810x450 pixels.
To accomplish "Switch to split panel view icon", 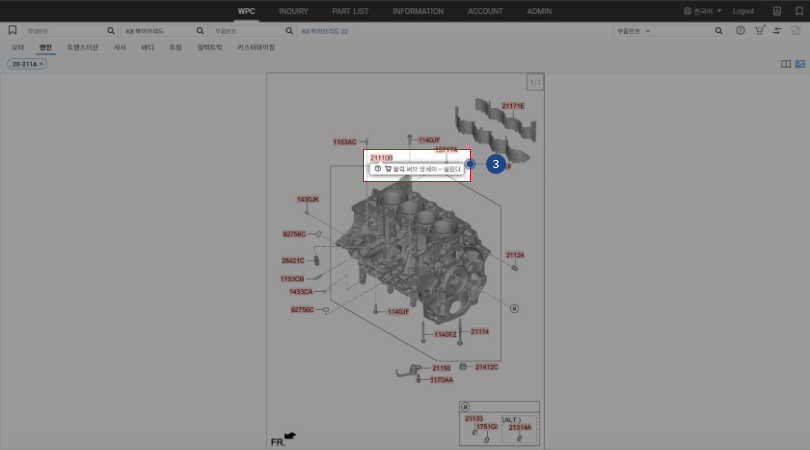I will tap(786, 64).
